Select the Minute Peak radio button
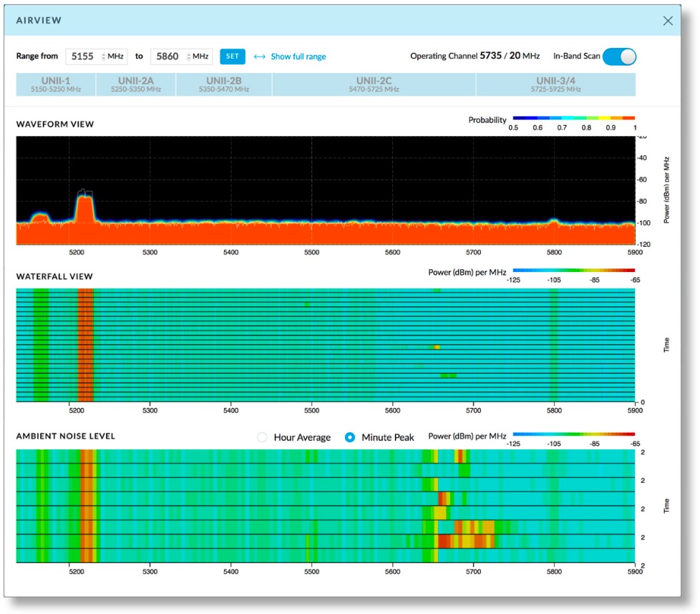 350,437
